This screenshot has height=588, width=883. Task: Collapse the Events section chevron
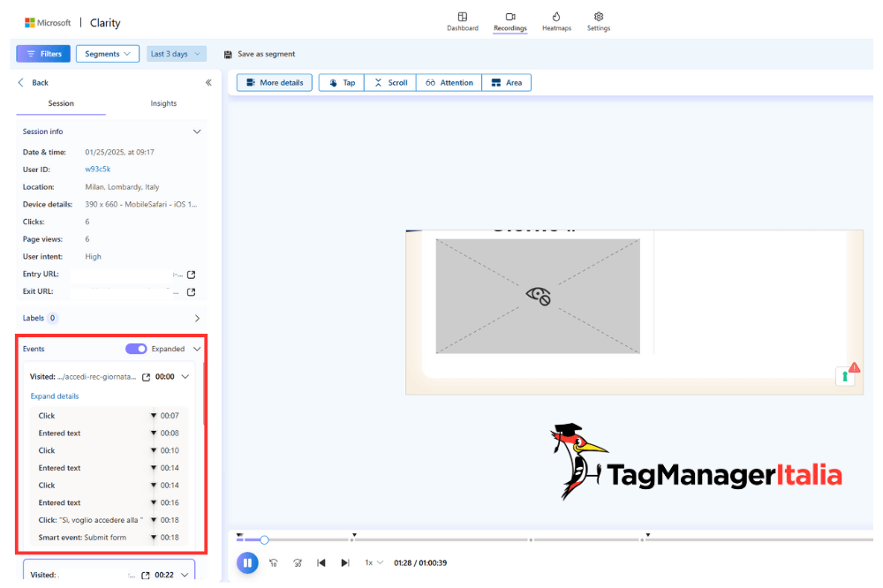197,350
